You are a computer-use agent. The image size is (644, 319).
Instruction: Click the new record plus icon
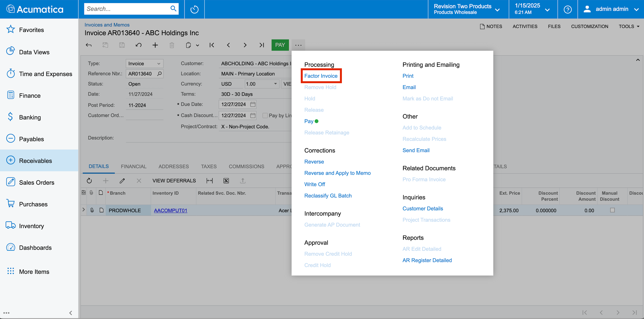155,45
